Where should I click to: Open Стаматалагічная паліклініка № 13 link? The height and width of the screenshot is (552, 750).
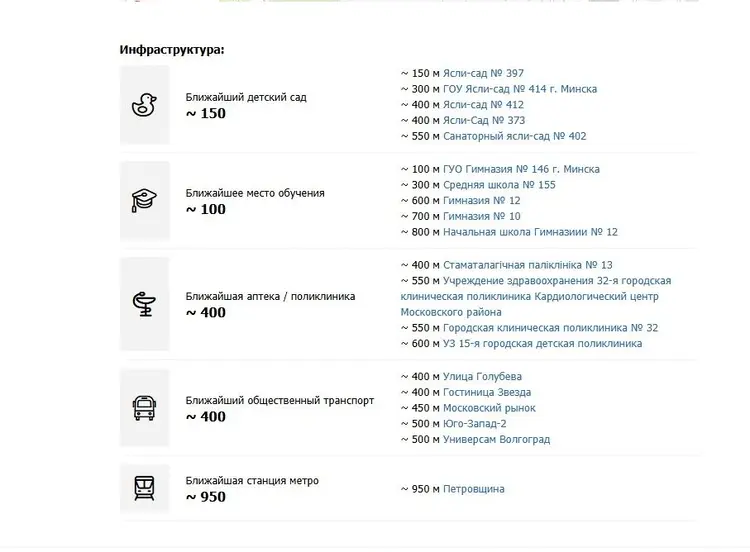(527, 265)
